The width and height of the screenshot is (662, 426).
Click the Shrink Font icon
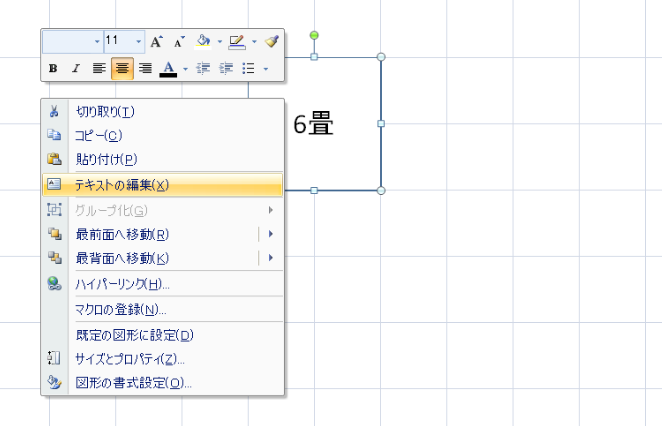[179, 42]
